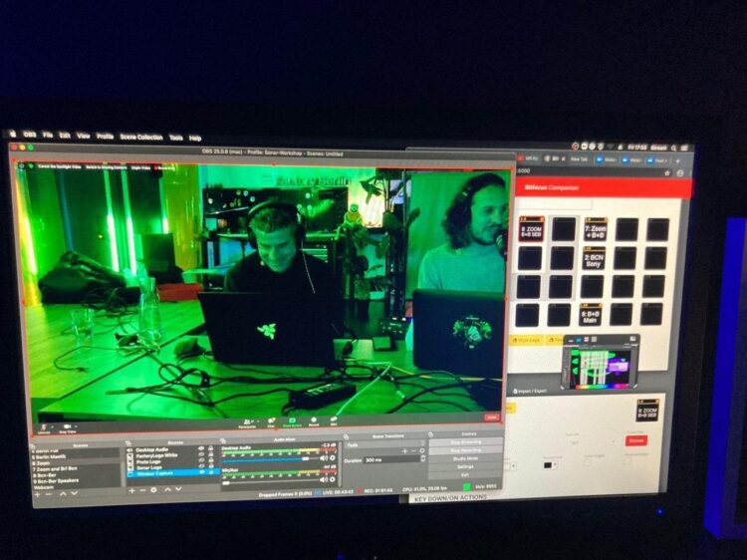Viewport: 747px width, 560px height.
Task: Add a new scene with plus icon
Action: (x=37, y=494)
